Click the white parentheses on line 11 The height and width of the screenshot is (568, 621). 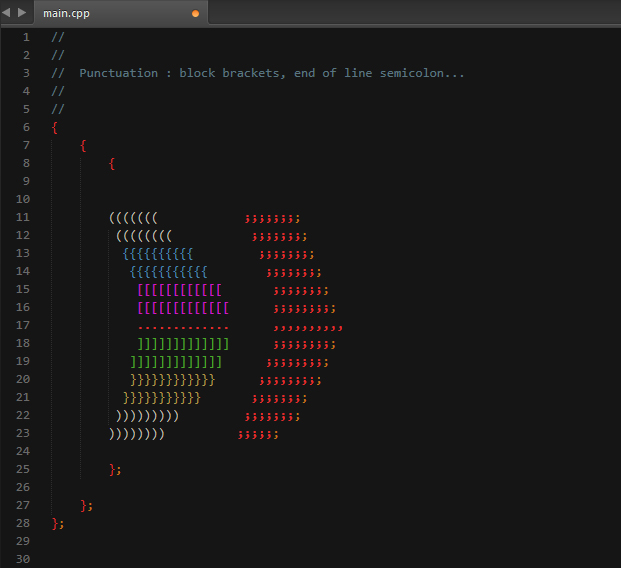point(133,217)
